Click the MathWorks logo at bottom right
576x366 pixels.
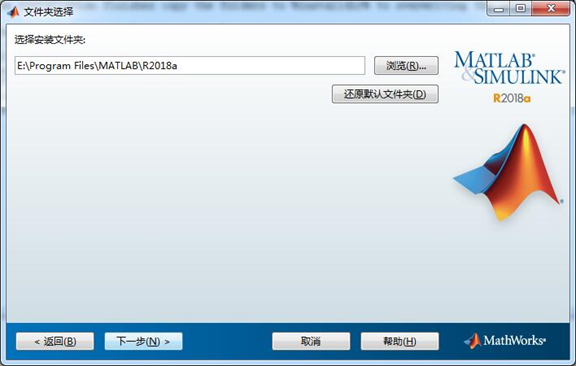click(505, 341)
